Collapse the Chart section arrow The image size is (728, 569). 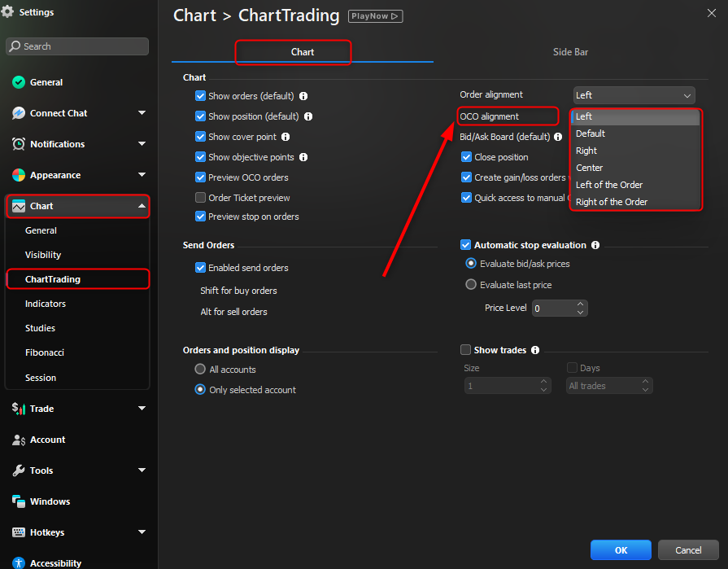click(x=142, y=206)
